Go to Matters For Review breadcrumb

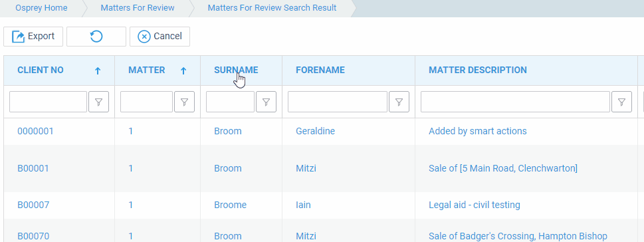[x=138, y=8]
